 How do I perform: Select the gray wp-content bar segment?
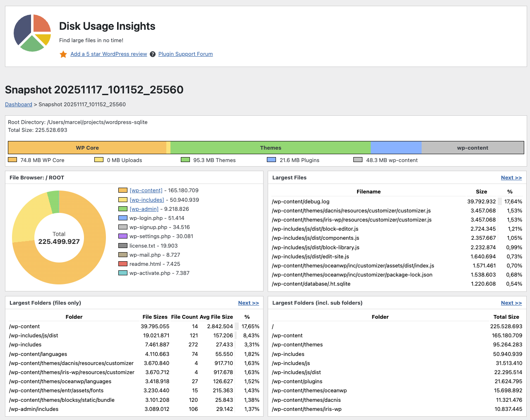[x=472, y=148]
